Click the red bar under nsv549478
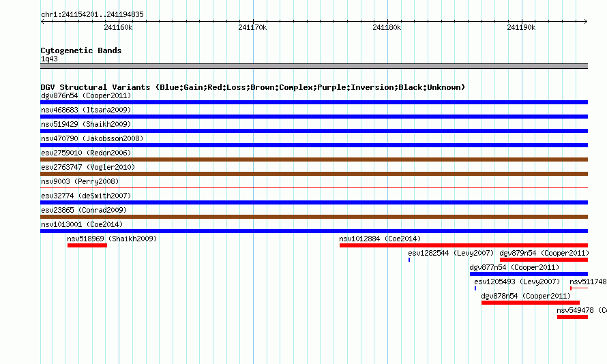 pos(572,317)
